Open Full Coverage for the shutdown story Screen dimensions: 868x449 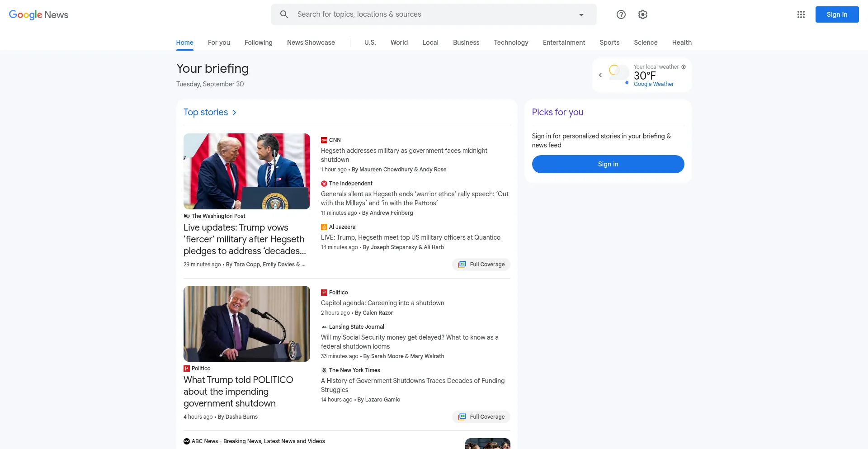tap(481, 417)
